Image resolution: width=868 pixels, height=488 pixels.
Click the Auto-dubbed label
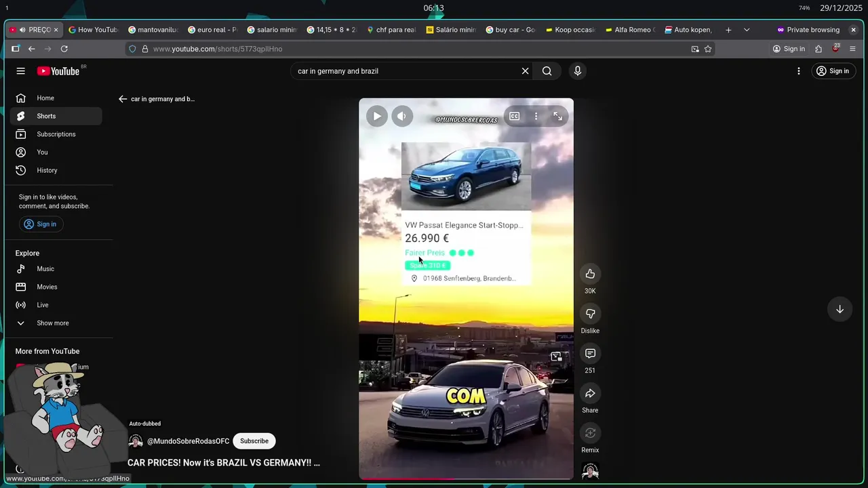(145, 424)
